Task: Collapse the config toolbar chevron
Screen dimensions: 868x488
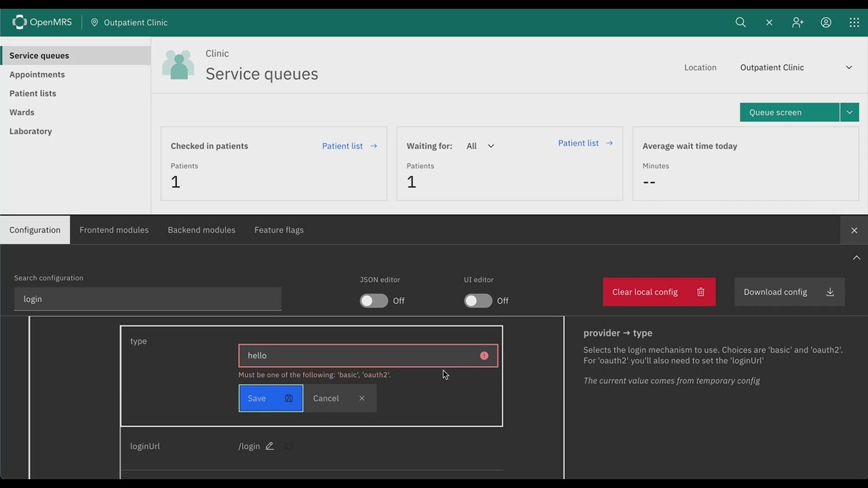Action: pyautogui.click(x=856, y=258)
